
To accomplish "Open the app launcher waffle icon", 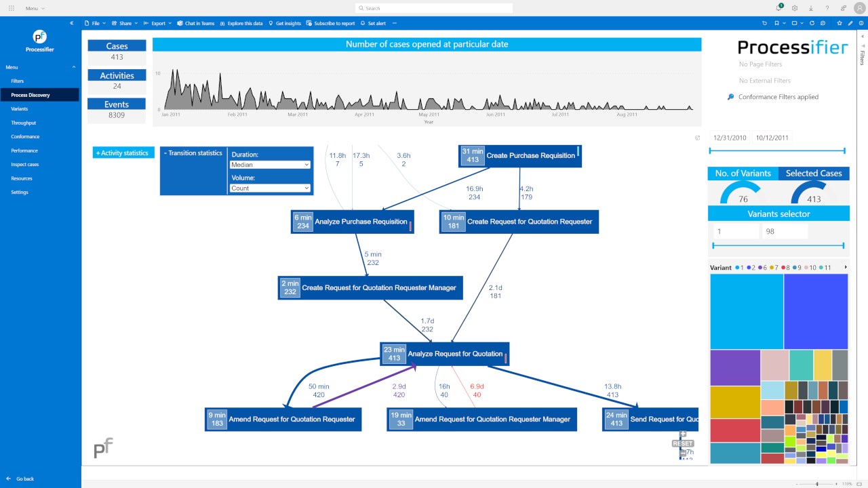I will point(11,8).
